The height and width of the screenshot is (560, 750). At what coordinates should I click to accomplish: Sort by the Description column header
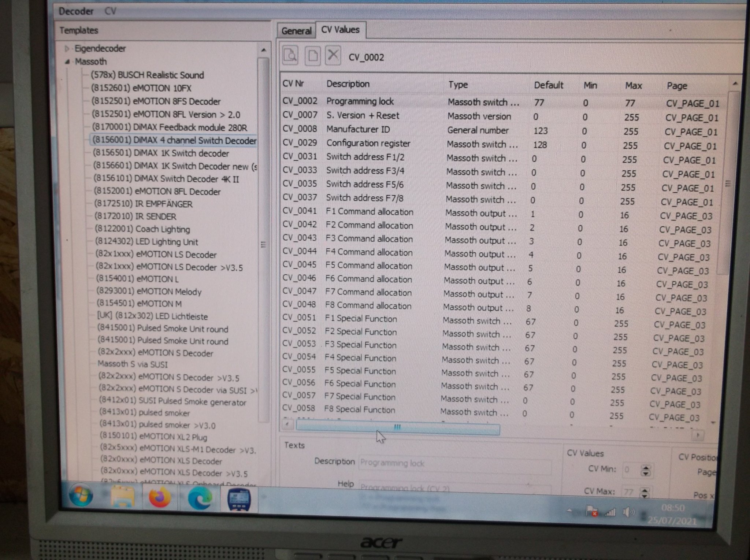(x=348, y=84)
